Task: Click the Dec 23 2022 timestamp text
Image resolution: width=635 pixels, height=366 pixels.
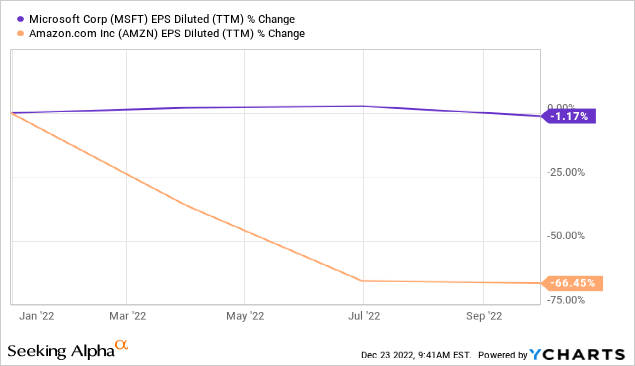Action: 416,355
